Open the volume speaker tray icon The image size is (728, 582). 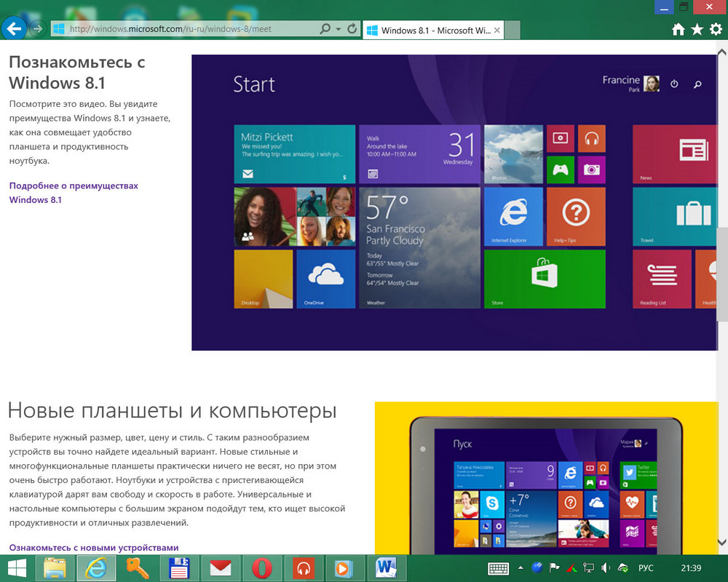606,567
